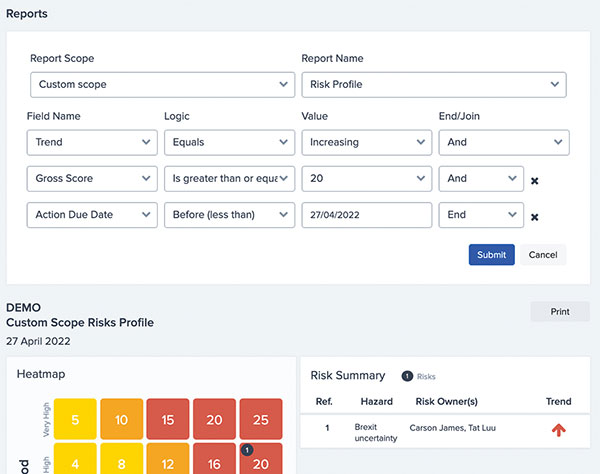
Task: Open the Report Scope dropdown
Action: (163, 85)
